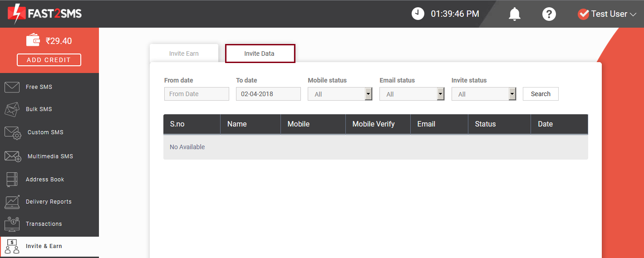The width and height of the screenshot is (644, 258).
Task: Select the Invite Data tab
Action: point(260,54)
